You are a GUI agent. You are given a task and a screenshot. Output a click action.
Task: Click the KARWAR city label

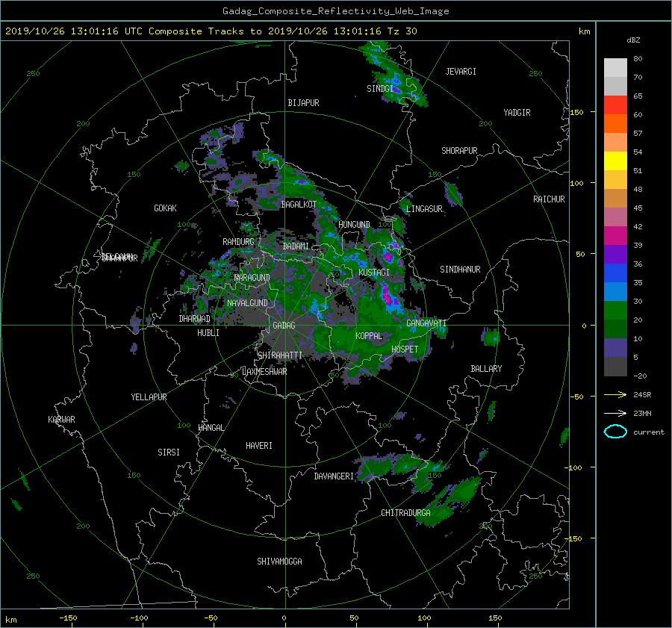tap(61, 420)
